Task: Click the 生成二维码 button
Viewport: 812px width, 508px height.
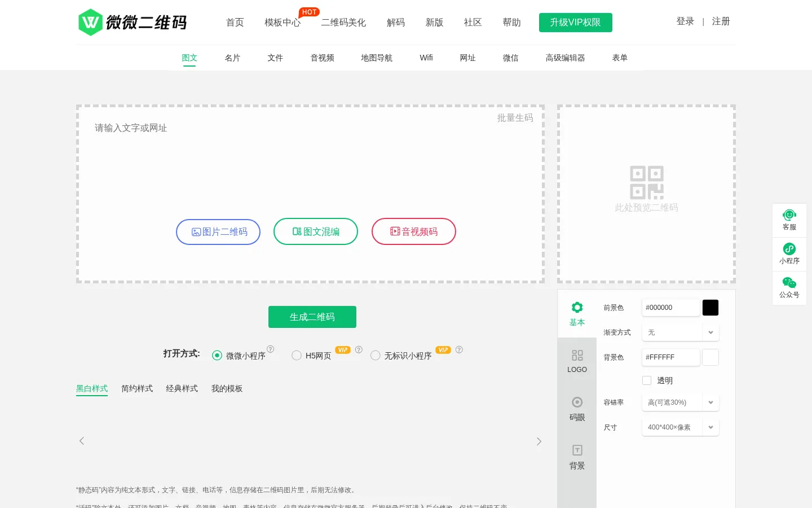Action: [312, 317]
